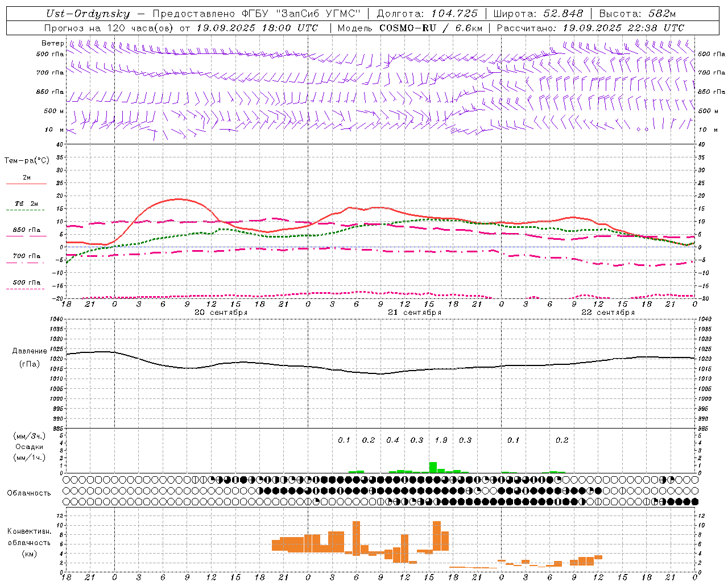Click the 1.9 precipitation amount value
Screen dimensions: 728x582
point(441,440)
